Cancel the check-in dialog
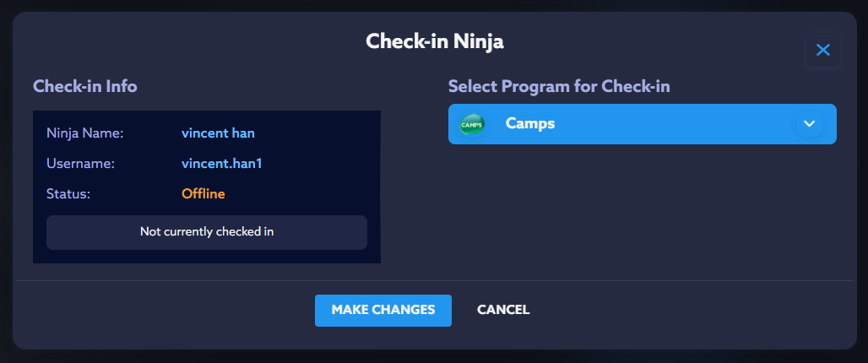The image size is (868, 363). click(x=503, y=310)
